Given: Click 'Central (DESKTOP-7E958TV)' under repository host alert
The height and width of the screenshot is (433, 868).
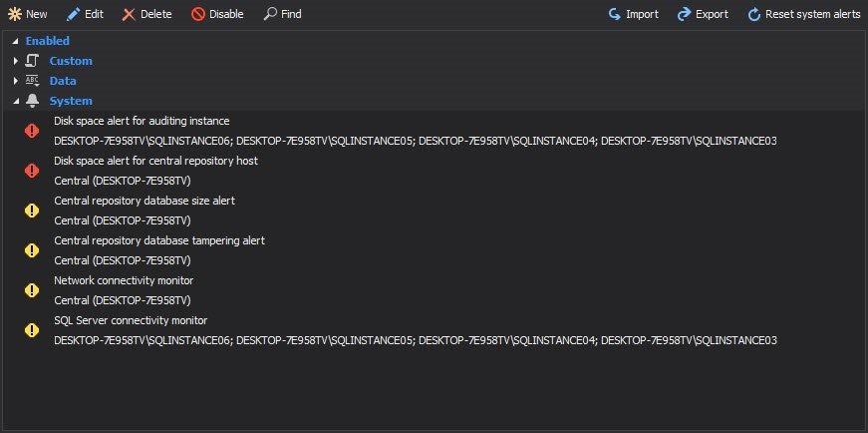Looking at the screenshot, I should coord(123,181).
